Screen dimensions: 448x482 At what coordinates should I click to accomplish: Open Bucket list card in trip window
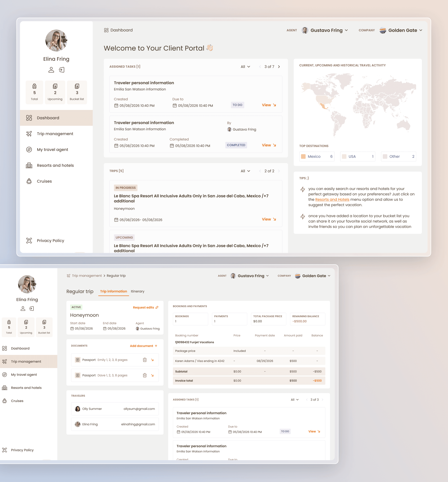pyautogui.click(x=44, y=327)
